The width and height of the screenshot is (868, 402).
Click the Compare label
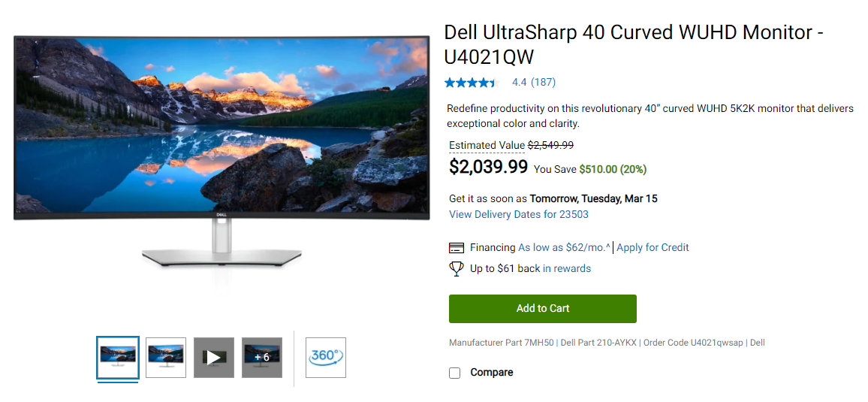492,372
